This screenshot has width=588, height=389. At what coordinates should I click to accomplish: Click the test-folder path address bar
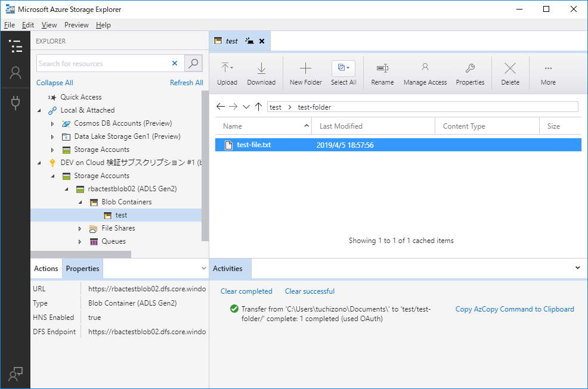423,107
